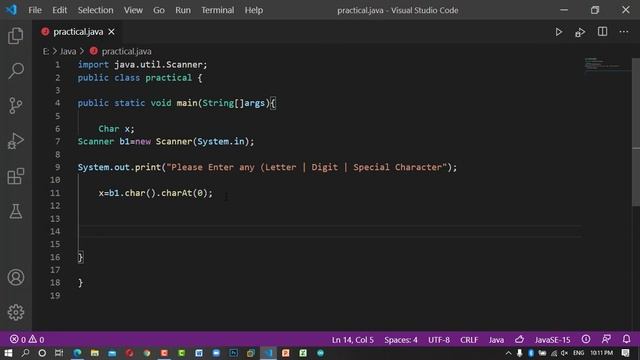The width and height of the screenshot is (640, 360).
Task: Open Task View on taskbar
Action: click(59, 353)
